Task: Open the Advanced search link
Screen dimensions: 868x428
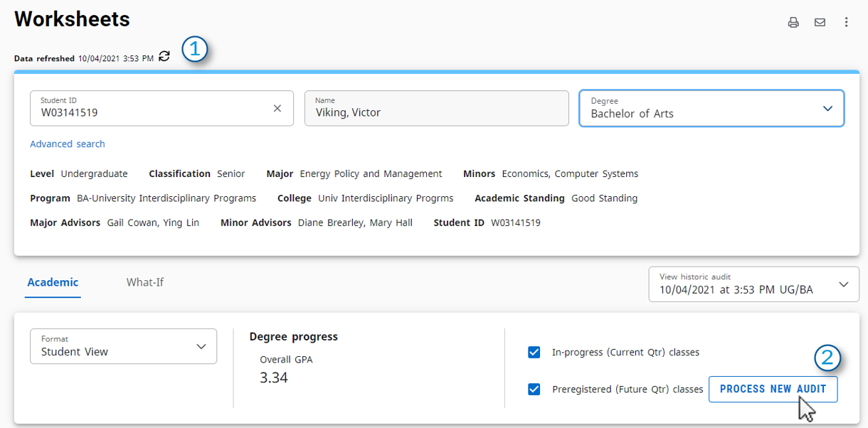Action: [68, 144]
